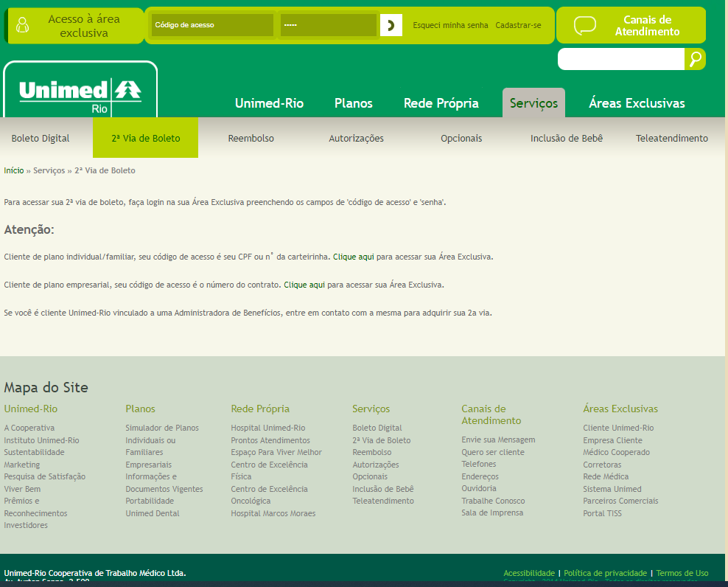
Task: Open the Sustentabilidade link
Action: [35, 452]
